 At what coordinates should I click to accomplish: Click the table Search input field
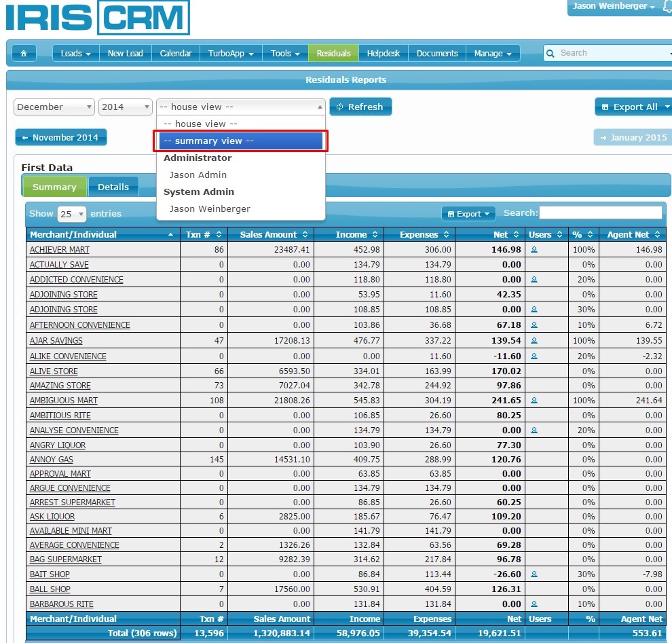600,213
